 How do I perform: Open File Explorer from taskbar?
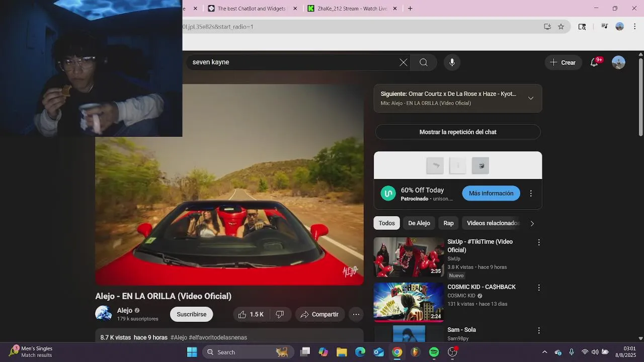342,352
